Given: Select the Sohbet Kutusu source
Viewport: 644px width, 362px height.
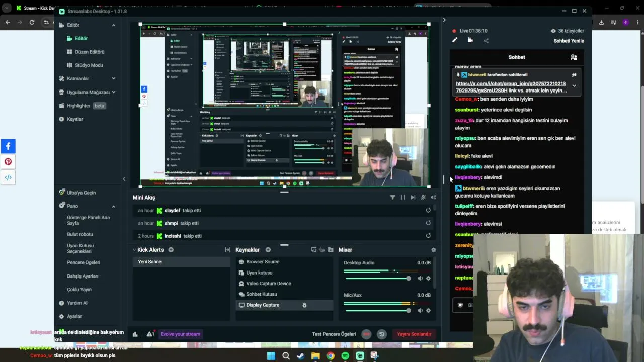Looking at the screenshot, I should point(284,294).
